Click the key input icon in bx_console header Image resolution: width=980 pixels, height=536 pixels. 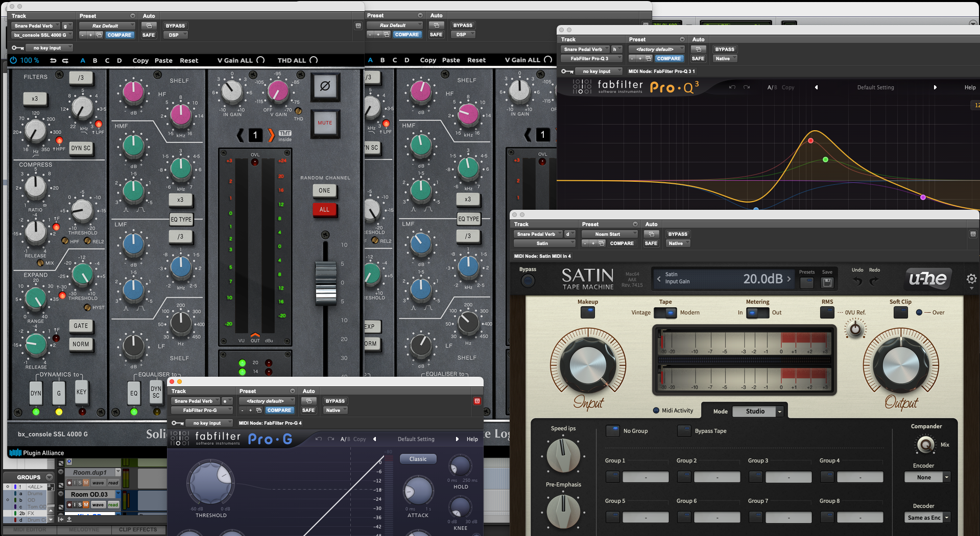tap(18, 48)
